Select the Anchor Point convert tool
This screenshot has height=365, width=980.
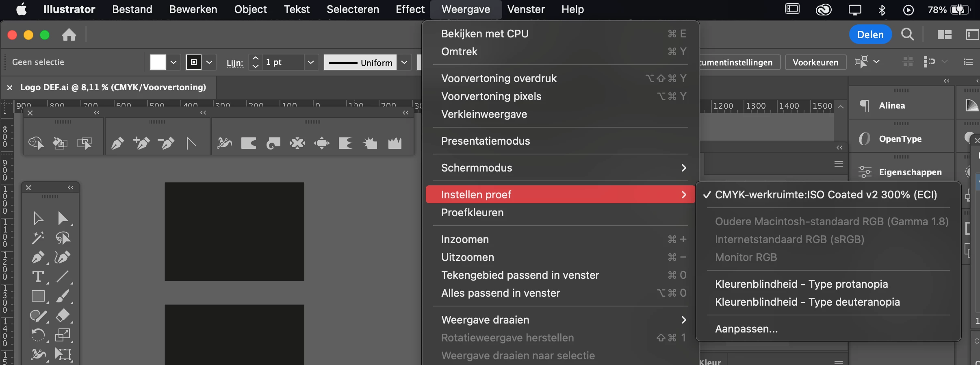coord(191,143)
